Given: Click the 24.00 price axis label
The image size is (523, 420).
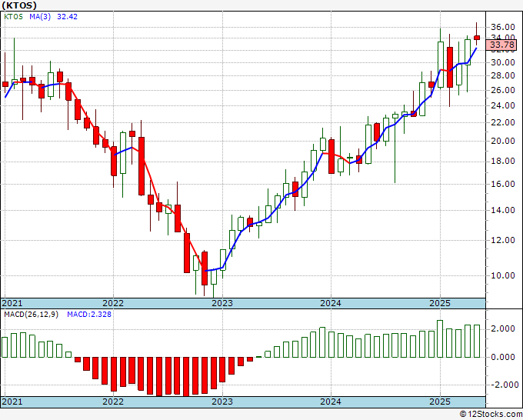Looking at the screenshot, I should (503, 105).
